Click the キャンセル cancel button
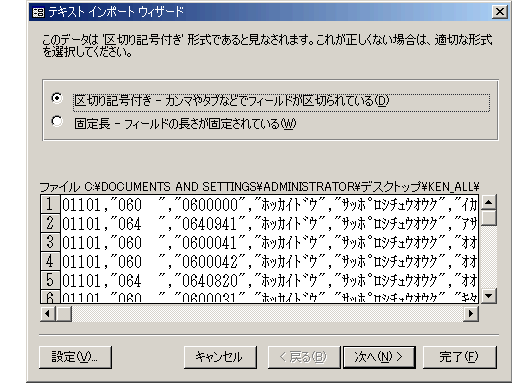Viewport: 512px width, 383px height. 220,357
